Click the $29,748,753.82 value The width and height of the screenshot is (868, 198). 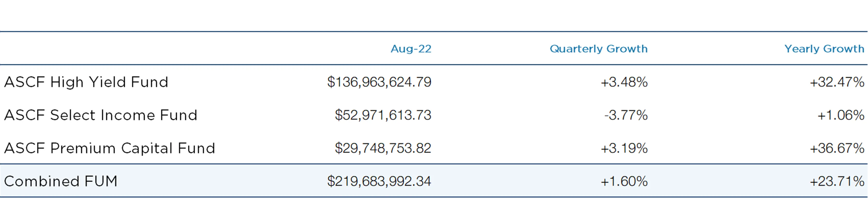[x=383, y=148]
